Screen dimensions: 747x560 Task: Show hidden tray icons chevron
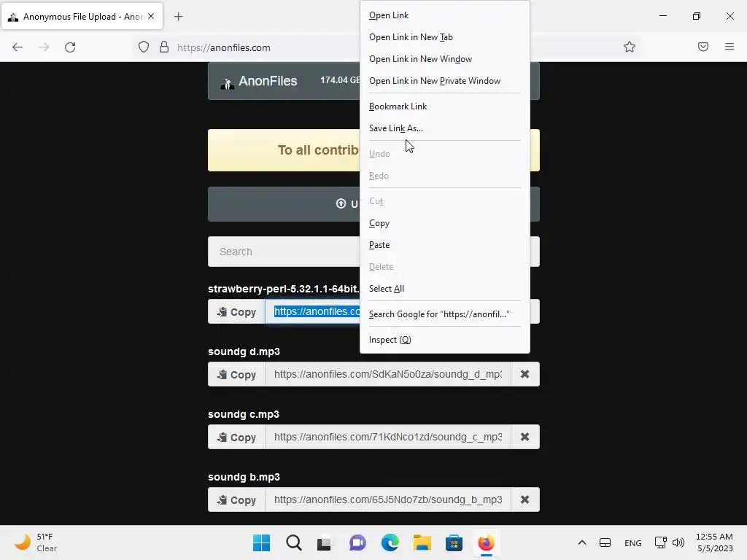(x=581, y=542)
